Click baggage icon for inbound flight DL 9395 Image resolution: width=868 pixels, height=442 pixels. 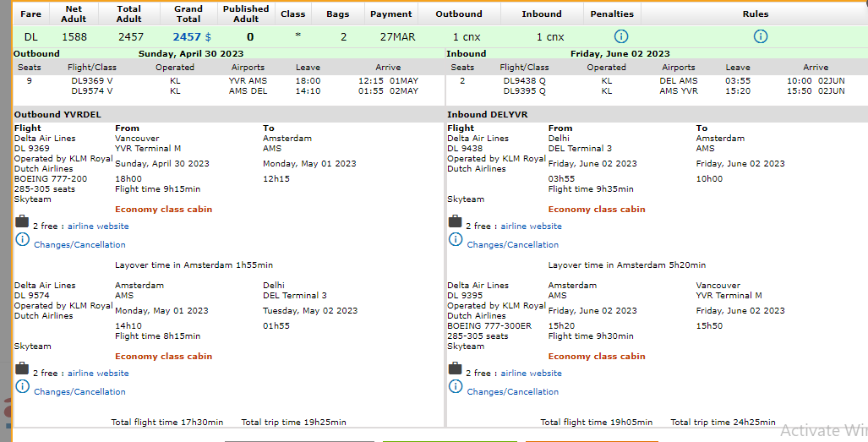(455, 368)
